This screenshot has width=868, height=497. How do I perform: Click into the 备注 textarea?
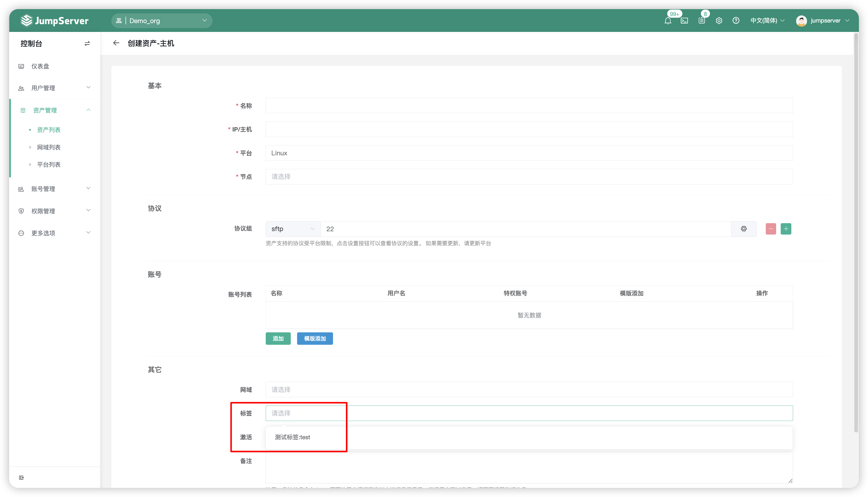pyautogui.click(x=529, y=467)
